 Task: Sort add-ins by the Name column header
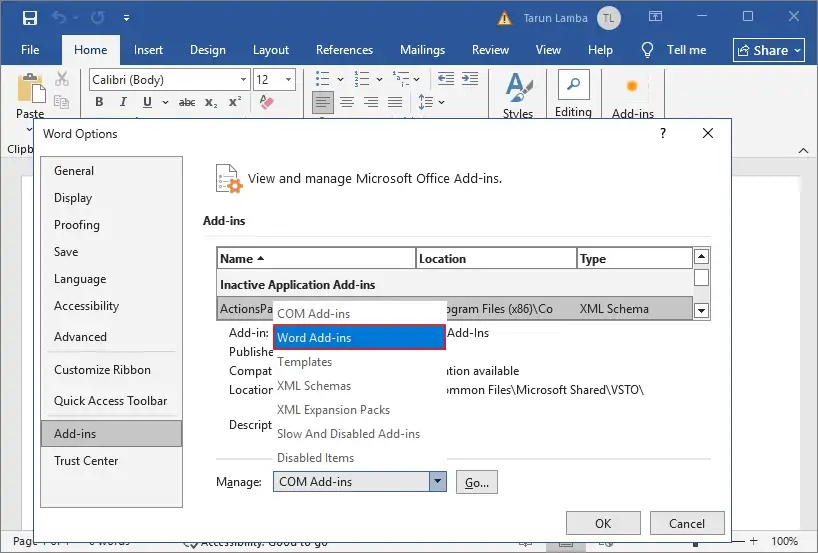coord(316,259)
